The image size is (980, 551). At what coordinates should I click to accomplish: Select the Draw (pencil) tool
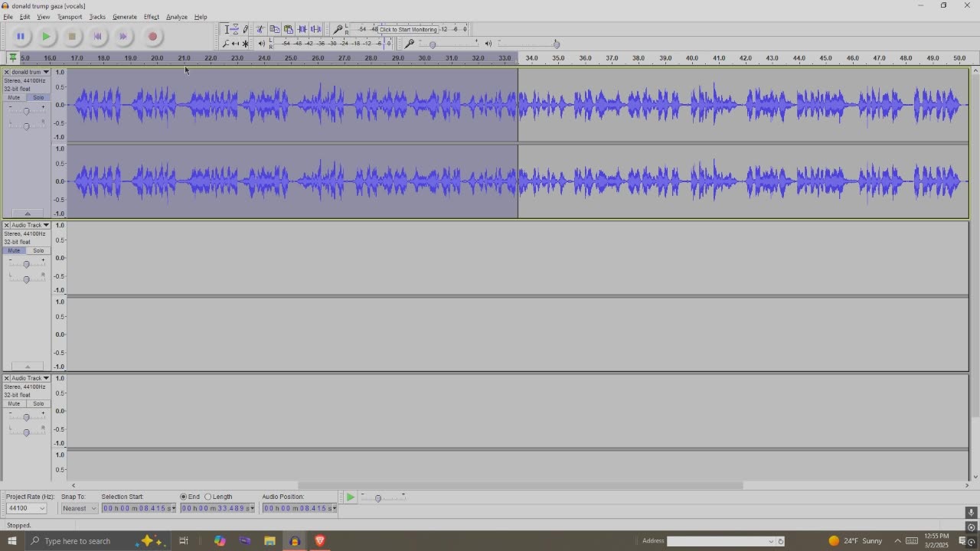tap(245, 29)
